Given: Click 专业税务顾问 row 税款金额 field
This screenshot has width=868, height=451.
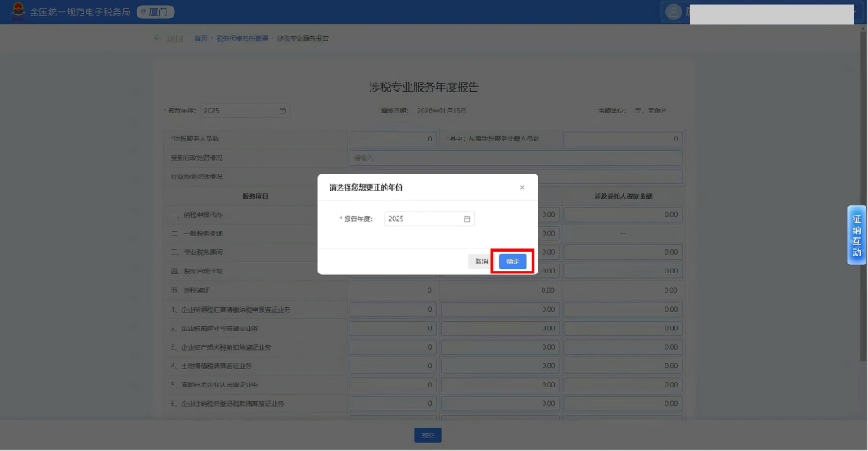Looking at the screenshot, I should click(x=623, y=252).
